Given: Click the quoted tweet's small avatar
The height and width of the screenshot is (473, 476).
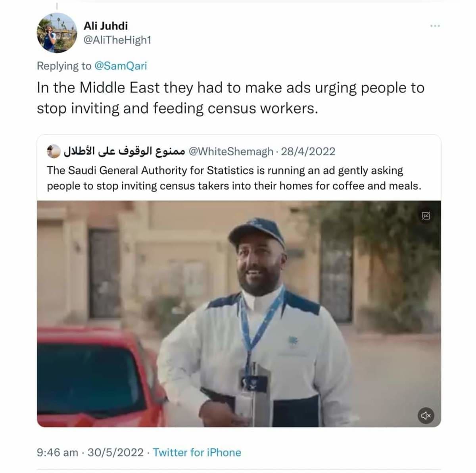Looking at the screenshot, I should pyautogui.click(x=53, y=151).
